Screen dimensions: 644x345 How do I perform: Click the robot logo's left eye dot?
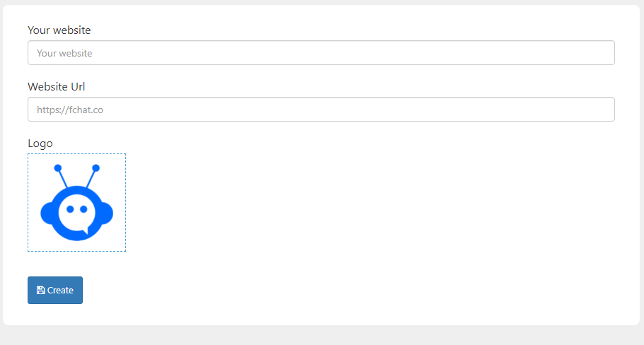[x=70, y=209]
